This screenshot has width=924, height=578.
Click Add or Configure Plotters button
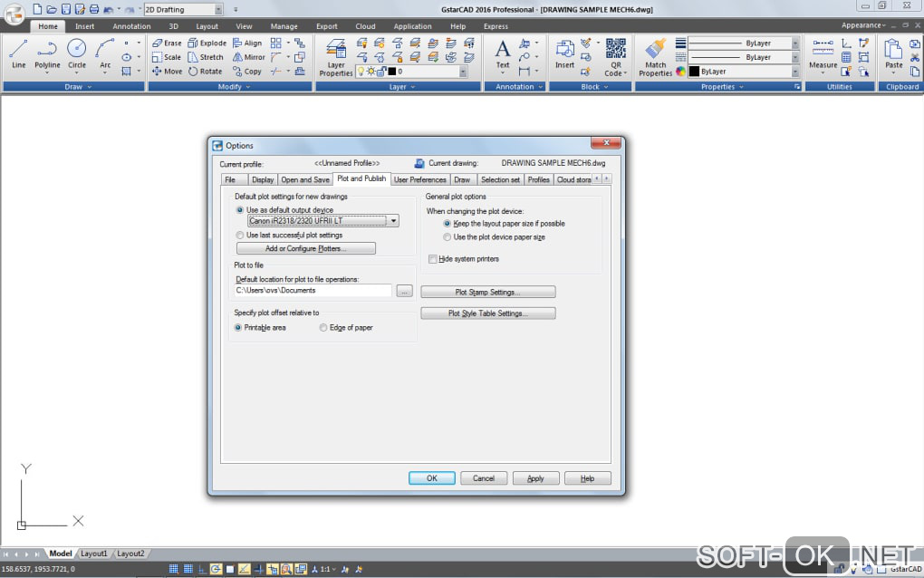click(306, 248)
